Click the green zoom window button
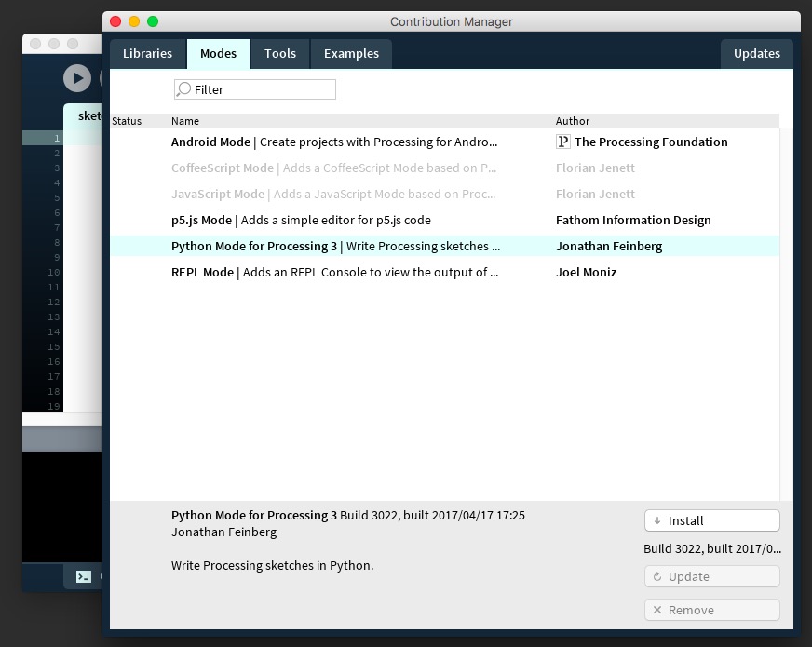The image size is (812, 647). click(153, 21)
